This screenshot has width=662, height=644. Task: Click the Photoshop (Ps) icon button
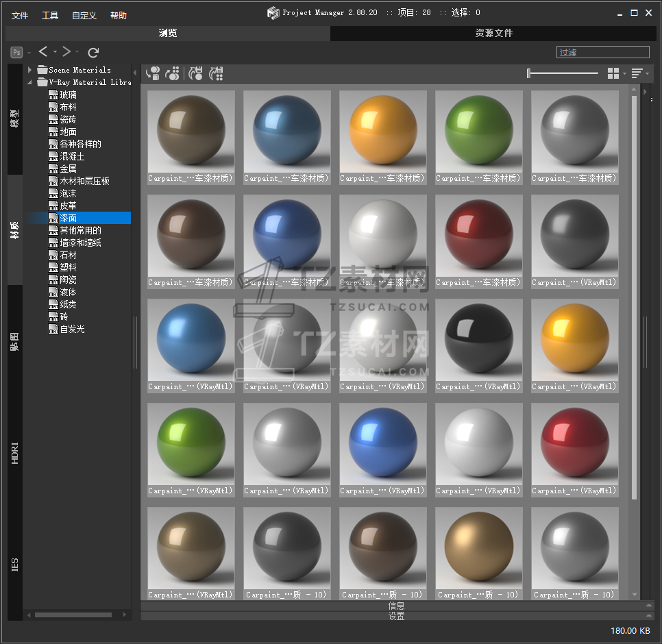[16, 52]
